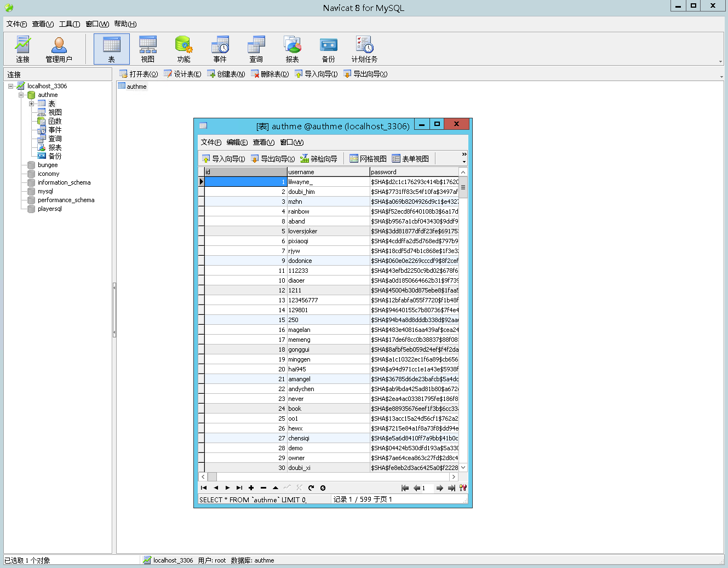Click 创建表 (Create Table) button
The width and height of the screenshot is (728, 568).
coord(226,74)
